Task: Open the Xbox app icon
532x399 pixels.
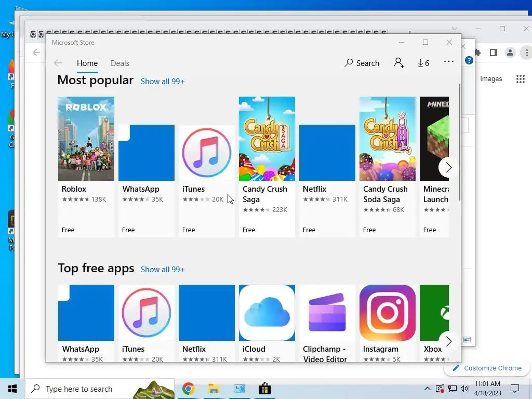Action: tap(434, 312)
